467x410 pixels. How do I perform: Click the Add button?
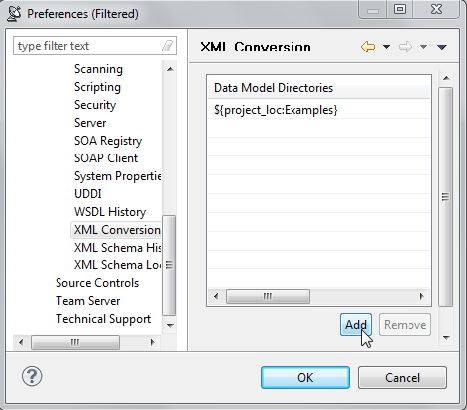(x=356, y=324)
